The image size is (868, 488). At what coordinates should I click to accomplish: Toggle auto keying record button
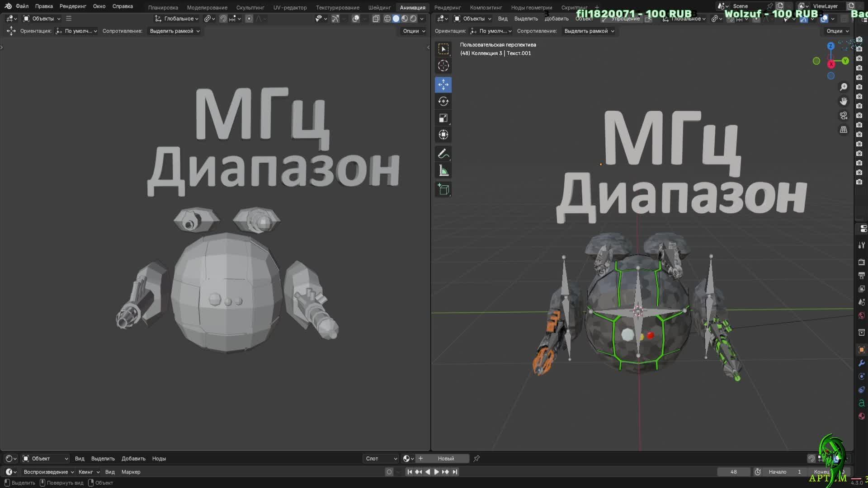click(389, 472)
